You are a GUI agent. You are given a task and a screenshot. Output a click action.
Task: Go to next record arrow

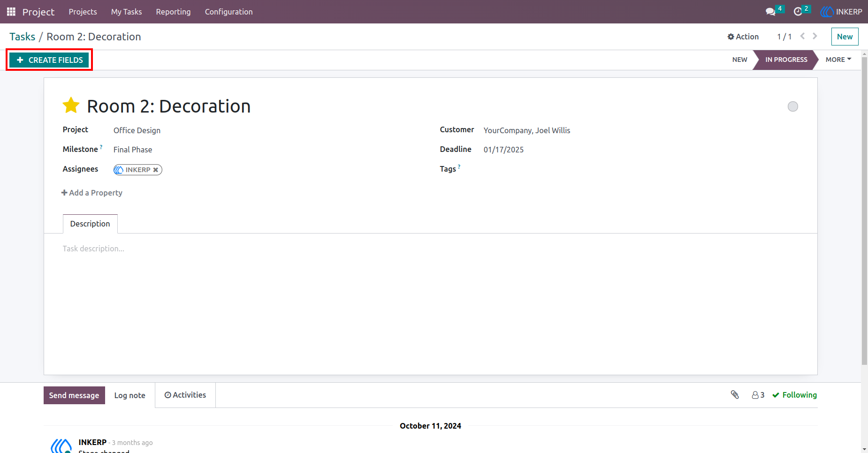coord(815,36)
